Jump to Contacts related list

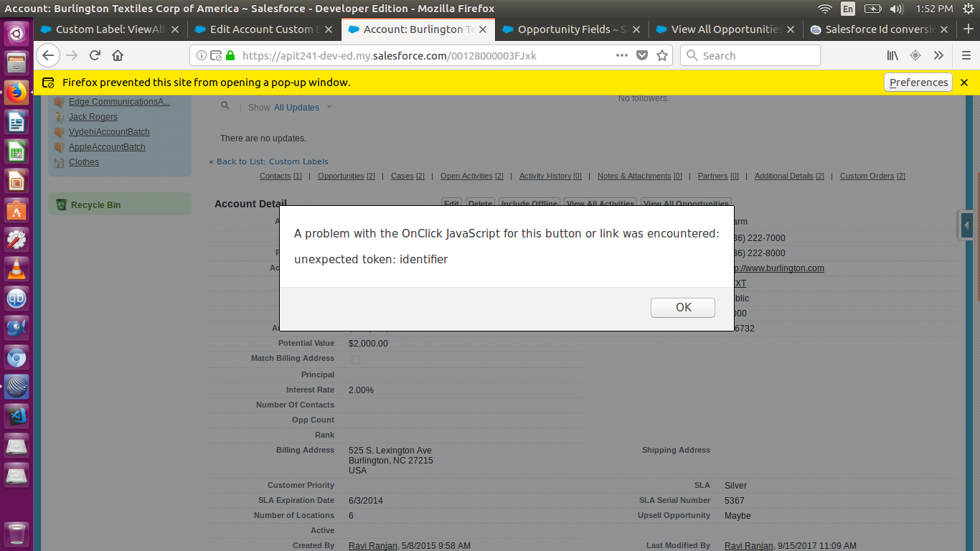click(x=281, y=176)
